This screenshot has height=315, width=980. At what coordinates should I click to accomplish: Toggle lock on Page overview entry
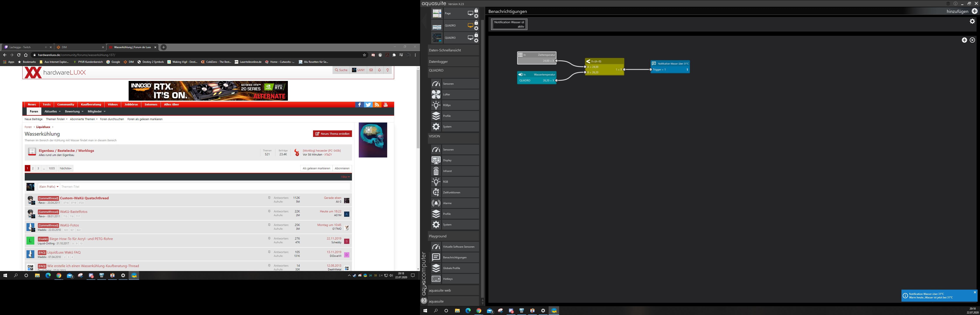point(476,11)
